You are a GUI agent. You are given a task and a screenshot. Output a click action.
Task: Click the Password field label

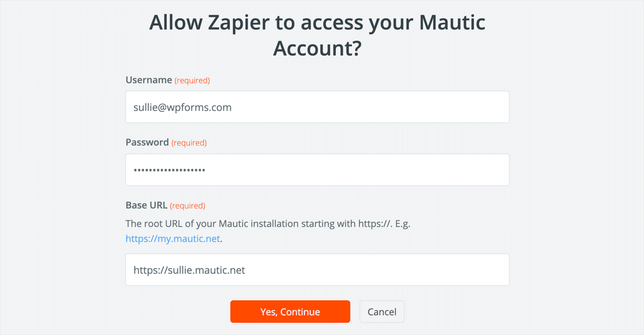[x=147, y=143]
